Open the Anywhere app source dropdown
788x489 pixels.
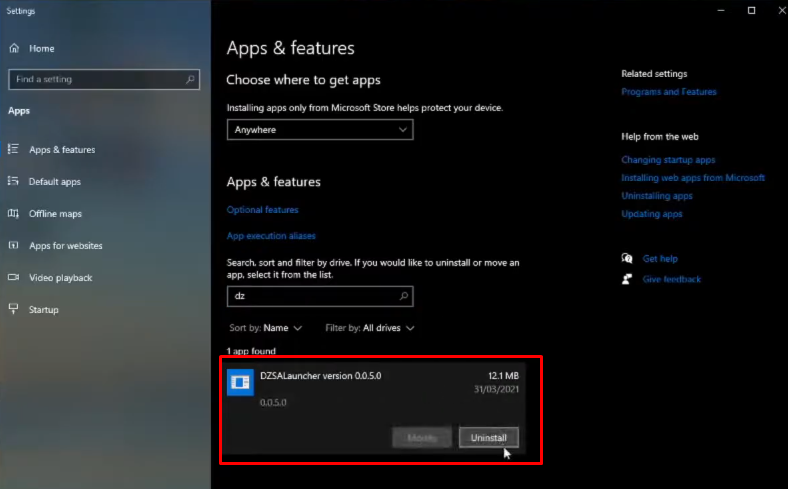320,130
